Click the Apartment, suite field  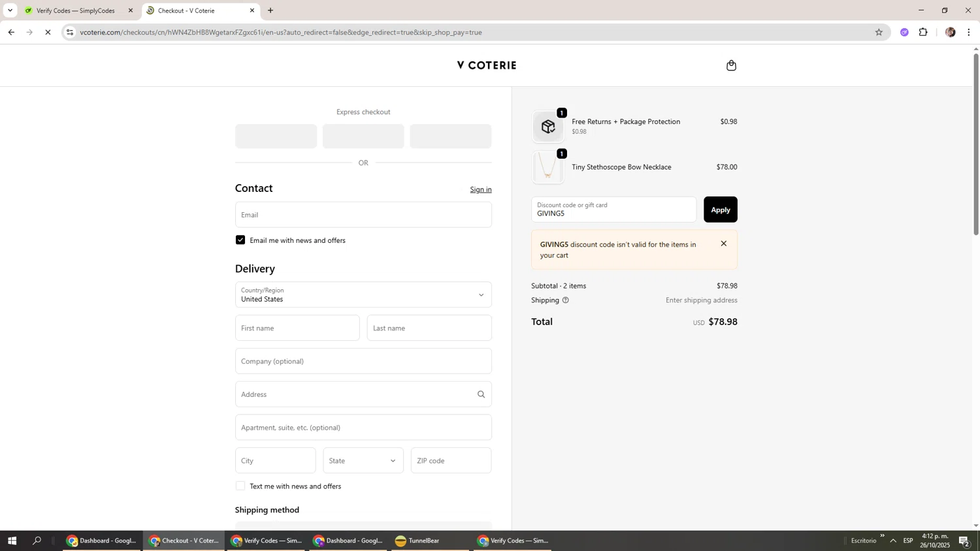(363, 428)
